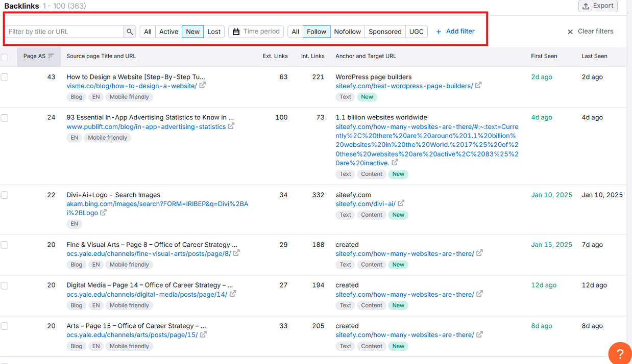
Task: Open the external link icon beside visme.co URL
Action: click(202, 86)
